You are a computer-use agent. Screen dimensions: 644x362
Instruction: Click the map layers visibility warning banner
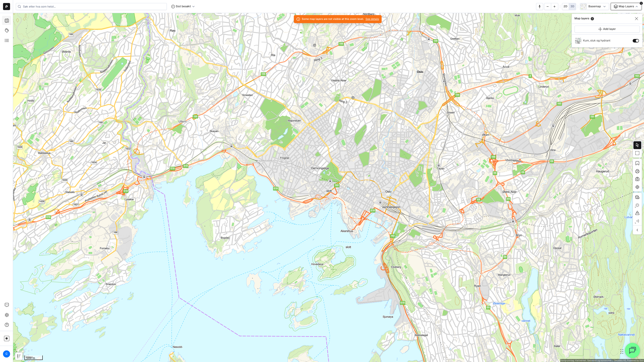(x=338, y=19)
